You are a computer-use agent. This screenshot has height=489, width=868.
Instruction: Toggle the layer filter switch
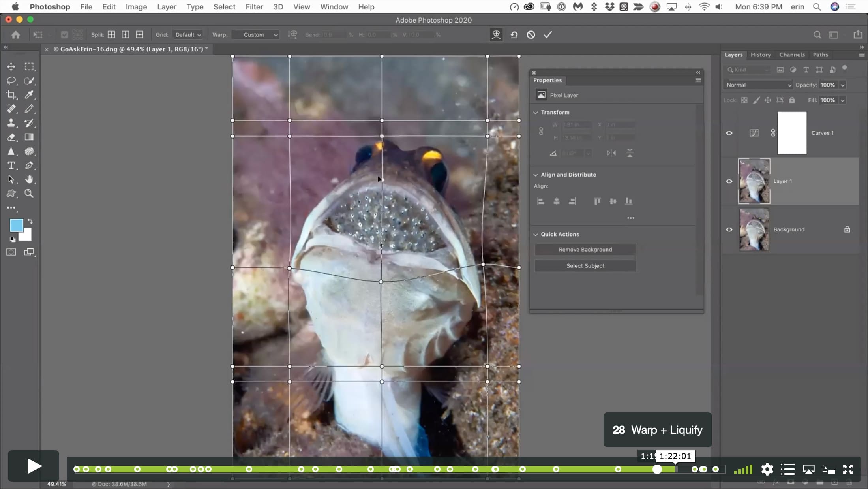point(845,68)
